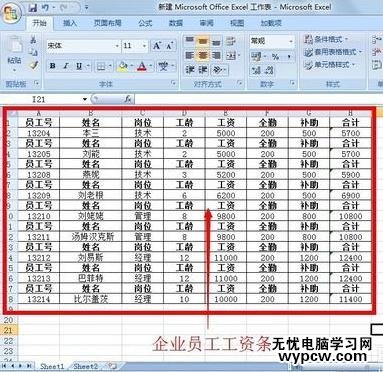The height and width of the screenshot is (372, 383).
Task: Select the Sheet1 worksheet tab
Action: (x=52, y=366)
